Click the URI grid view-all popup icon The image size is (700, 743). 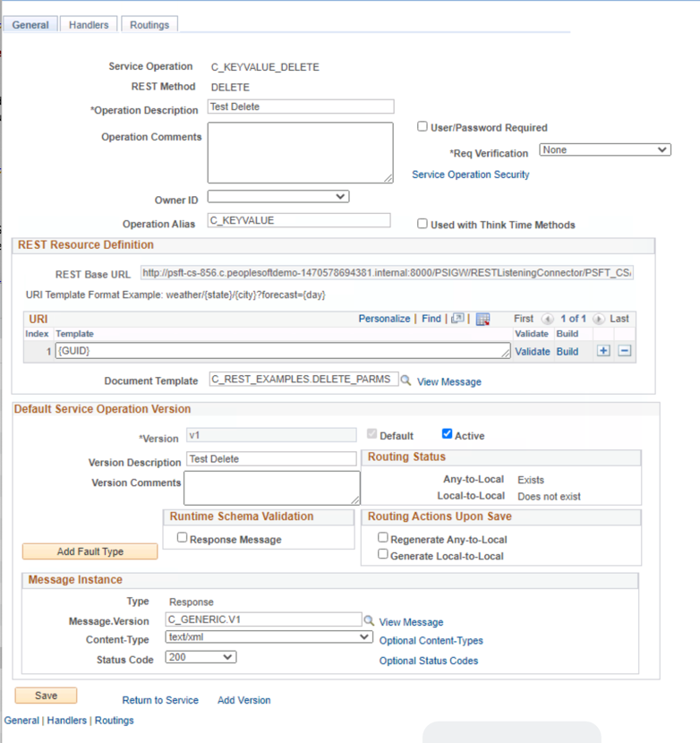click(457, 319)
